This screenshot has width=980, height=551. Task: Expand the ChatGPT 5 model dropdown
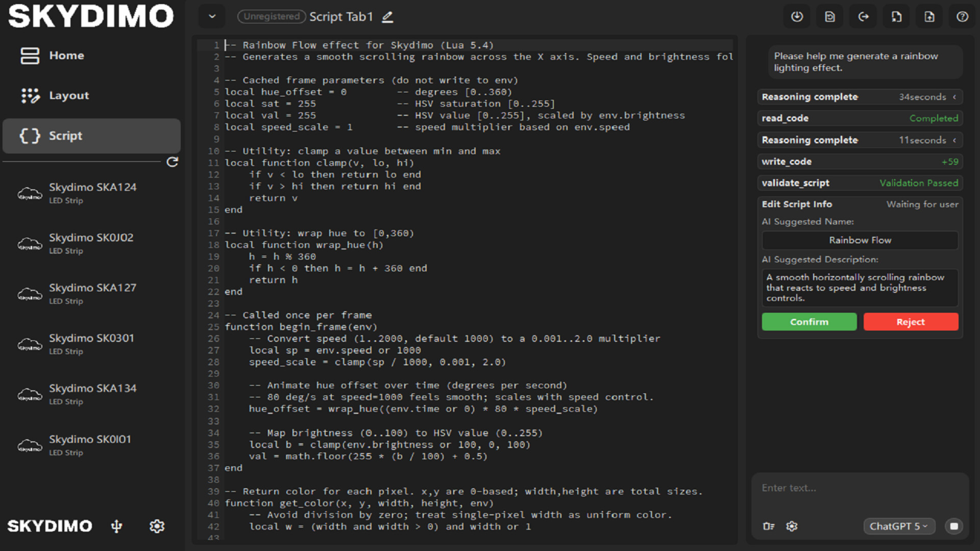tap(899, 526)
